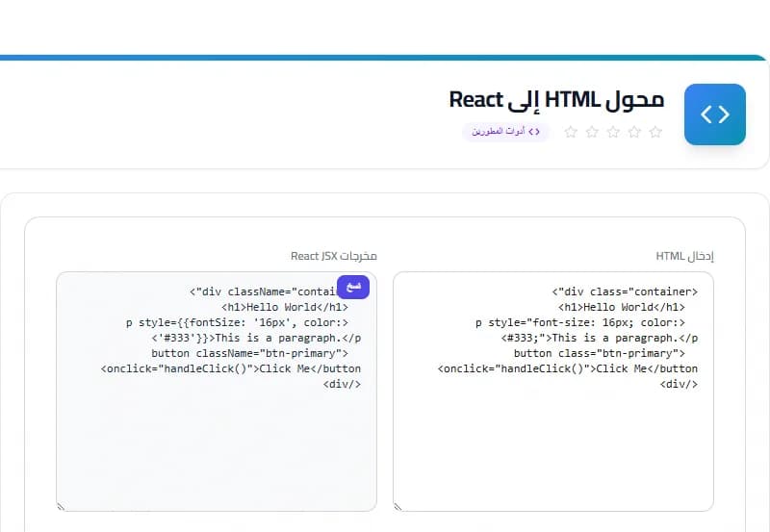Click the leftmost rating star
The height and width of the screenshot is (532, 770).
pos(571,132)
